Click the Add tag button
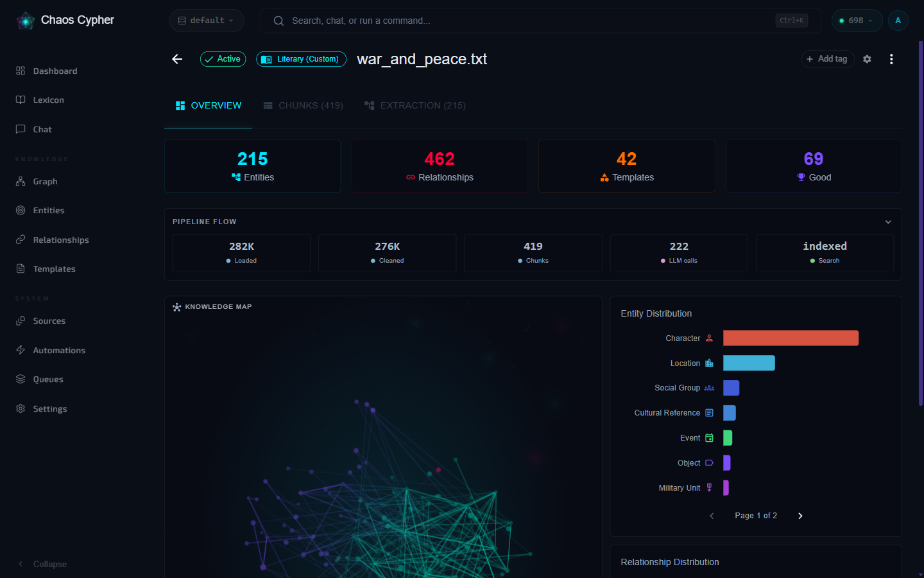924x578 pixels. pos(828,59)
